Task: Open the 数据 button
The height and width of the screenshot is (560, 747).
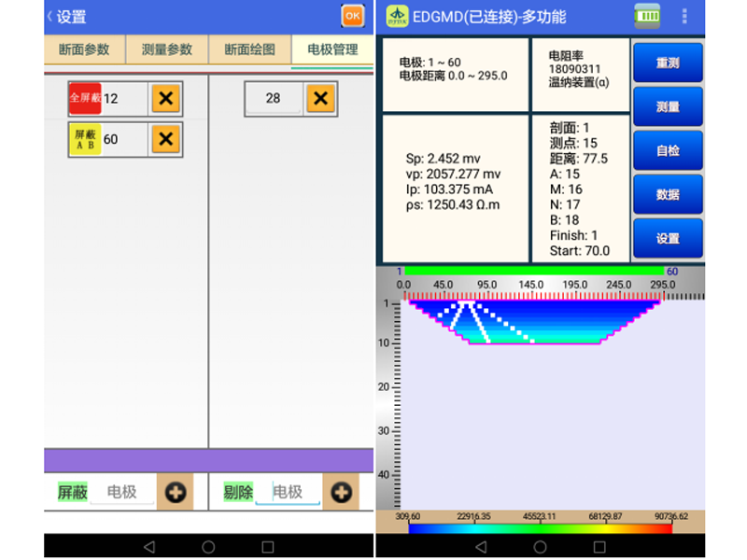Action: (x=668, y=194)
